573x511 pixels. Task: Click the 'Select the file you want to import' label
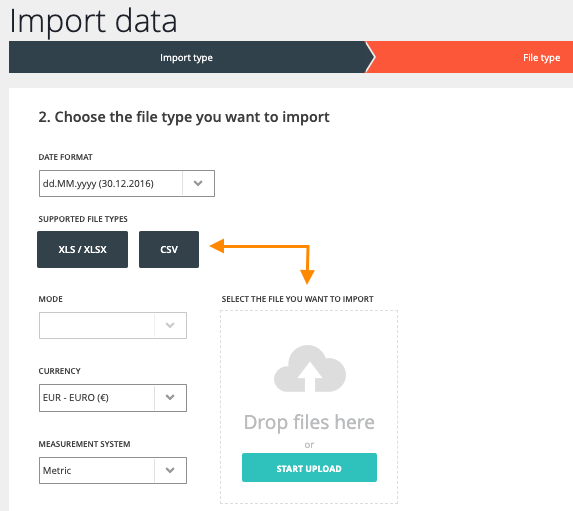297,299
